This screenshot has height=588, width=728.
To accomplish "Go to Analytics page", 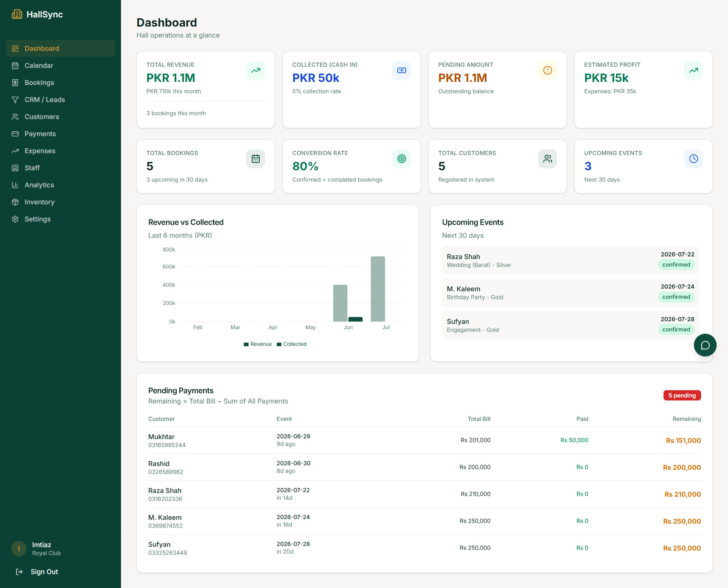I will 60,185.
